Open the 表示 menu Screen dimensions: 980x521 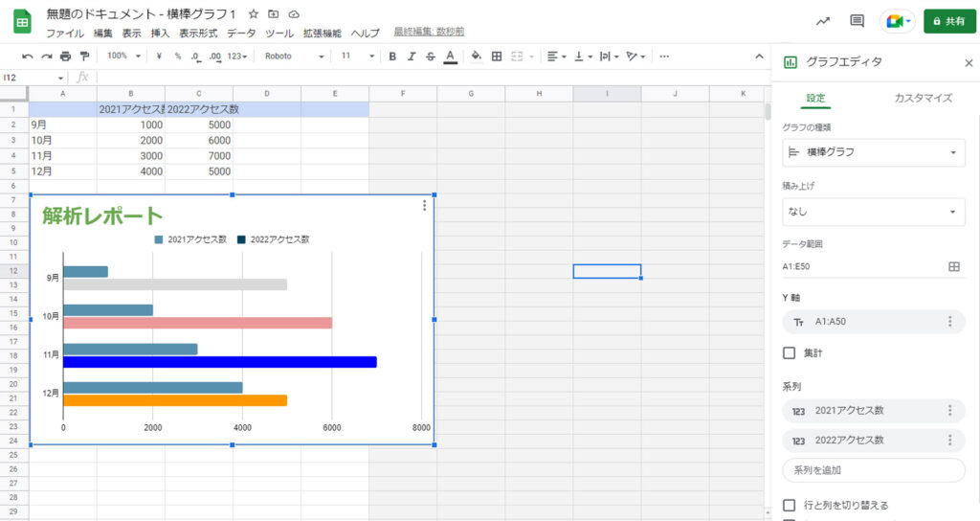click(131, 34)
